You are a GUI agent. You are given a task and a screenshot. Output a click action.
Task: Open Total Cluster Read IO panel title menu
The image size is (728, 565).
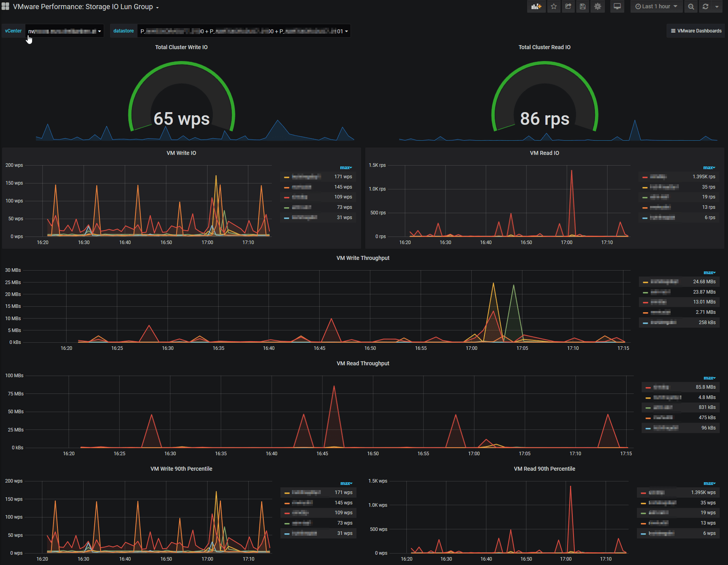pos(545,47)
